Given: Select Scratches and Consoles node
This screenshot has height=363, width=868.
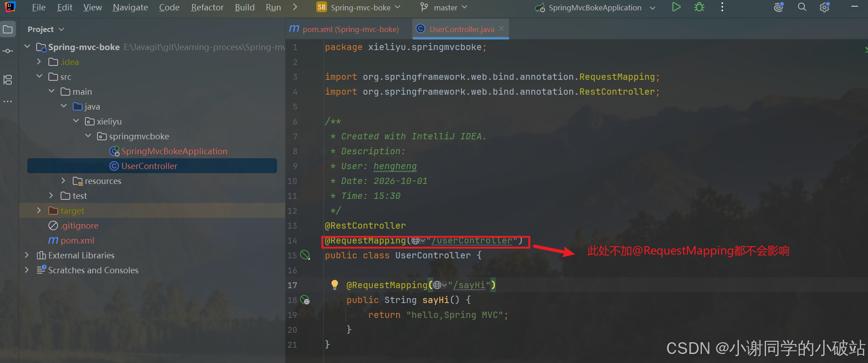Looking at the screenshot, I should 93,270.
